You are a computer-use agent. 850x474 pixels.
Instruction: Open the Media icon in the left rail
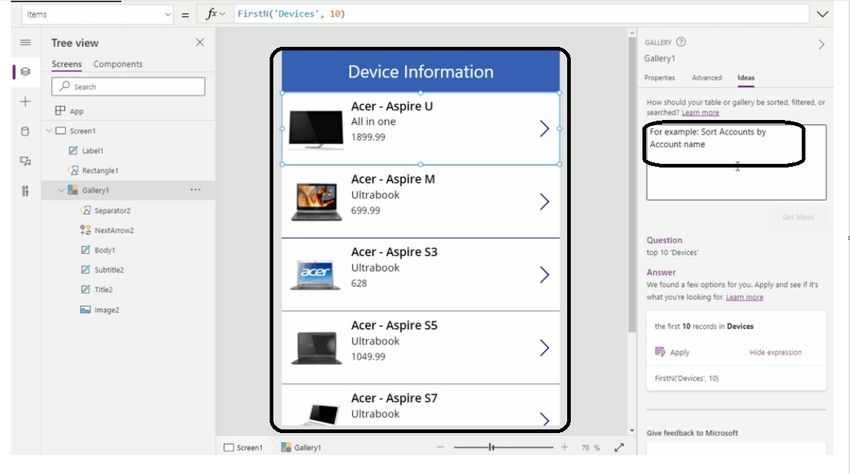point(25,161)
